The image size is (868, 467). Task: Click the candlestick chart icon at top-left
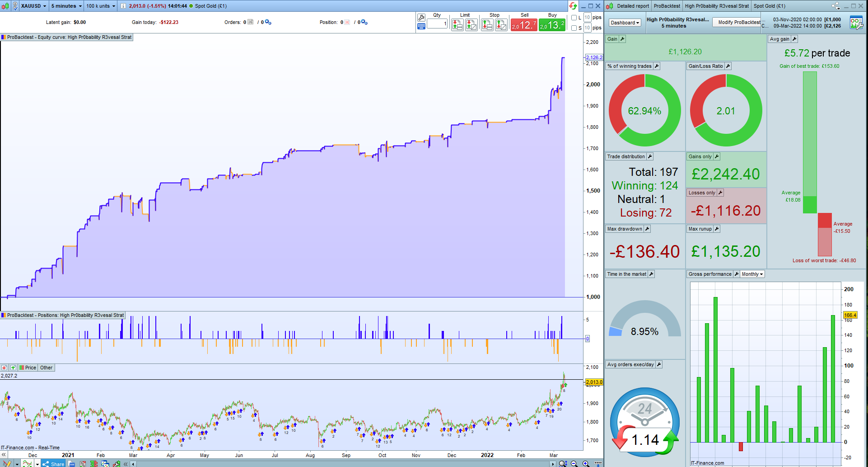[x=5, y=6]
